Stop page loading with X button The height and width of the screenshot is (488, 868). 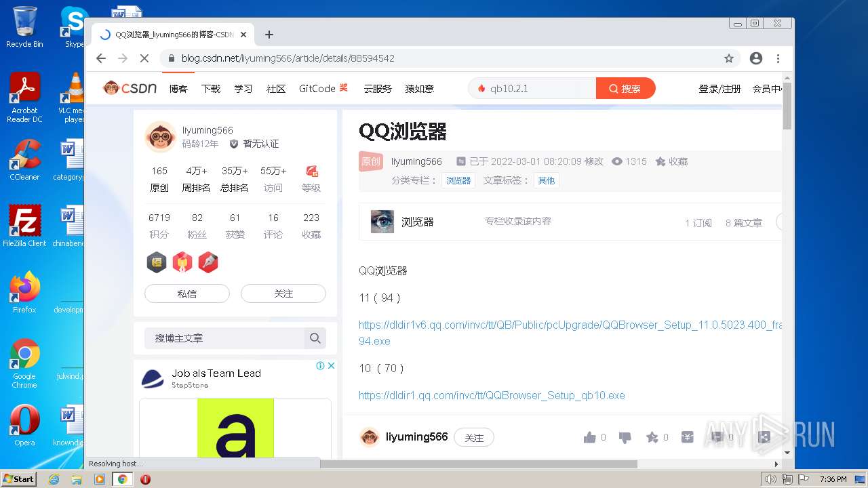[144, 58]
